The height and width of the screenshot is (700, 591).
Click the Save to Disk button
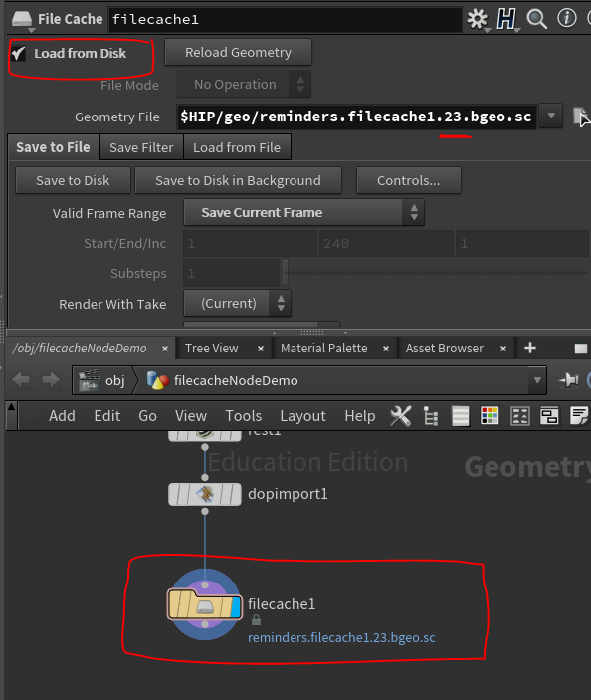click(x=73, y=180)
